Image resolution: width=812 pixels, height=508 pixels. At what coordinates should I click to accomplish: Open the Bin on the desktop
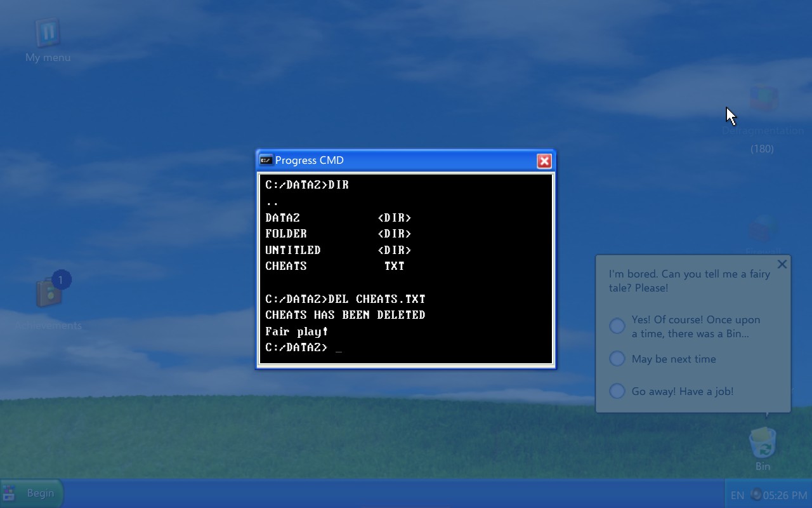763,443
